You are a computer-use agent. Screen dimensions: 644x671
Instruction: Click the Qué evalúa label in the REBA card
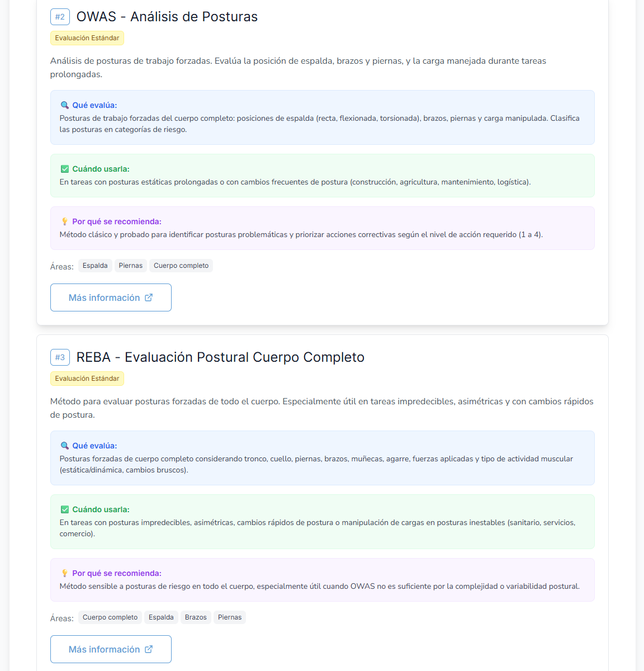(x=94, y=446)
